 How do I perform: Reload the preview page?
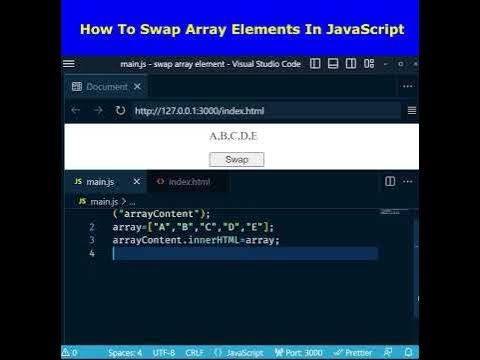[120, 110]
